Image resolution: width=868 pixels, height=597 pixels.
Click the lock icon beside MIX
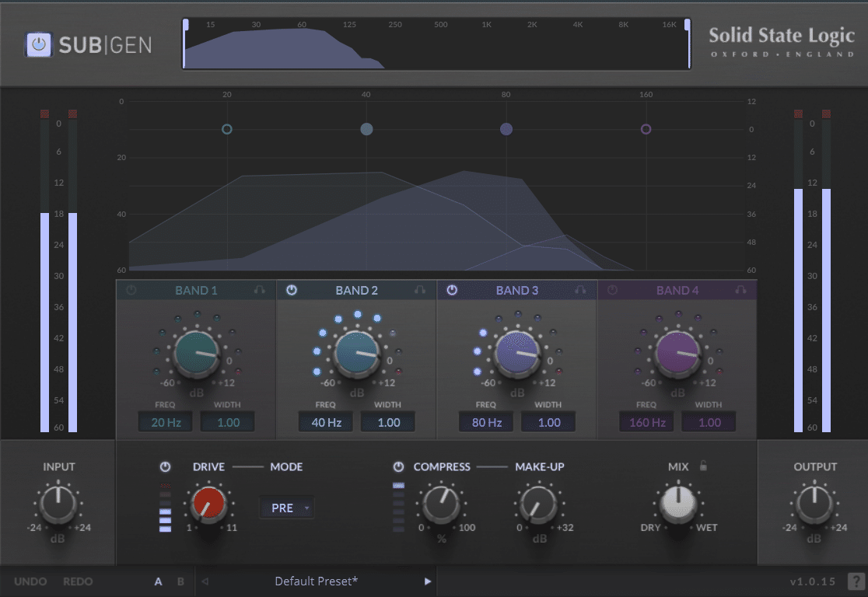705,466
